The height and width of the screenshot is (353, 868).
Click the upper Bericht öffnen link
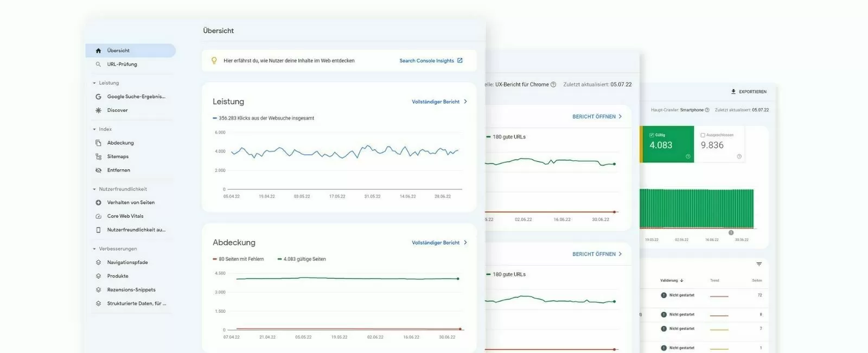[x=594, y=117]
